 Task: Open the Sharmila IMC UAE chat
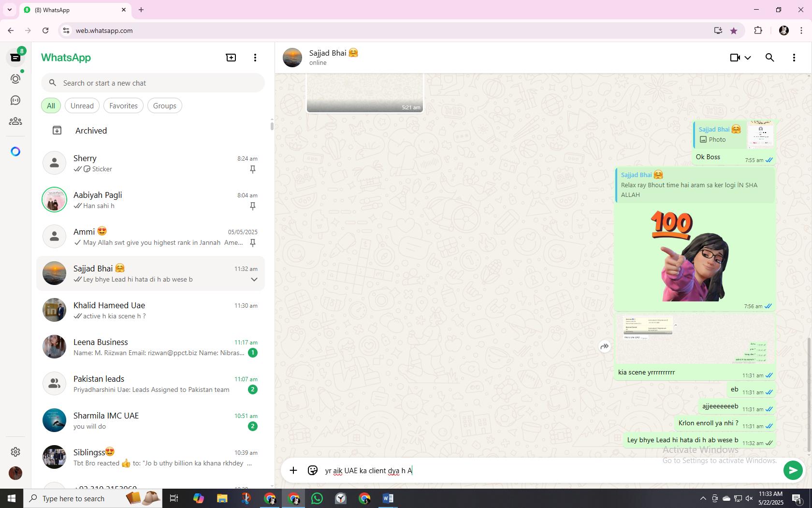coord(151,420)
